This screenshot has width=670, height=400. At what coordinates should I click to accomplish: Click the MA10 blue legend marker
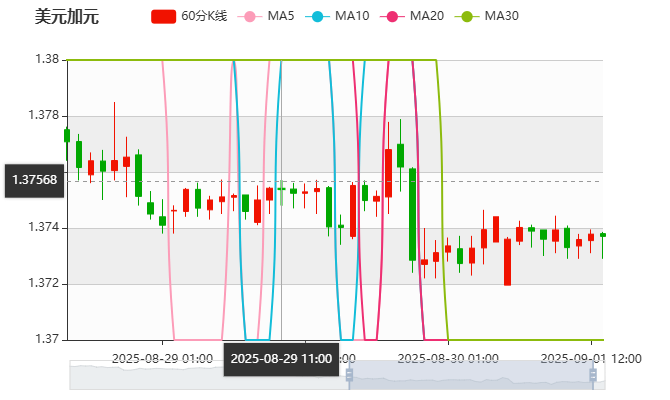[318, 17]
